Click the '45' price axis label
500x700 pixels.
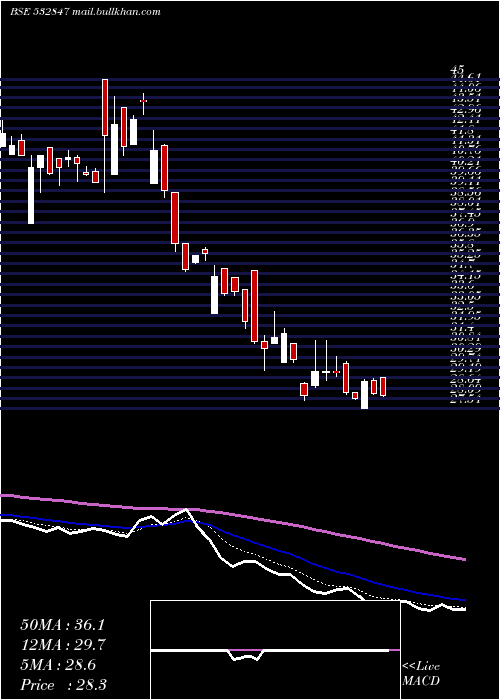click(458, 70)
